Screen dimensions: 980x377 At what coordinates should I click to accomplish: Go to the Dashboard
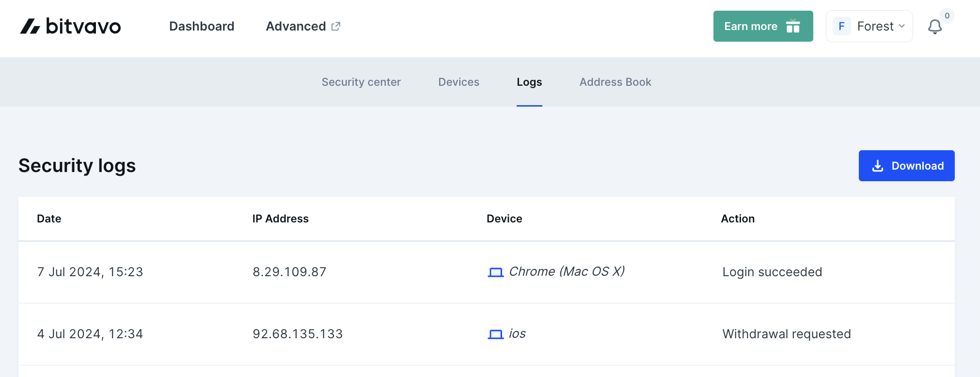(201, 27)
